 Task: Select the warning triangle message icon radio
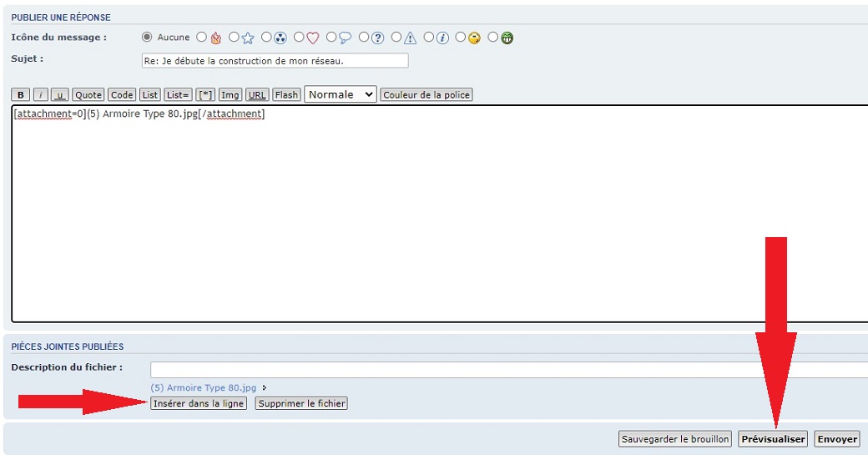click(x=396, y=38)
